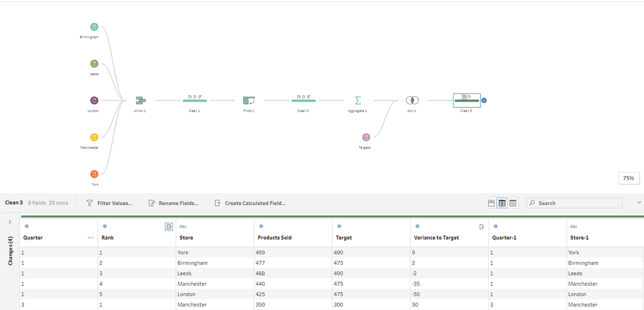Click Filter Values button
The height and width of the screenshot is (310, 644).
pyautogui.click(x=109, y=203)
